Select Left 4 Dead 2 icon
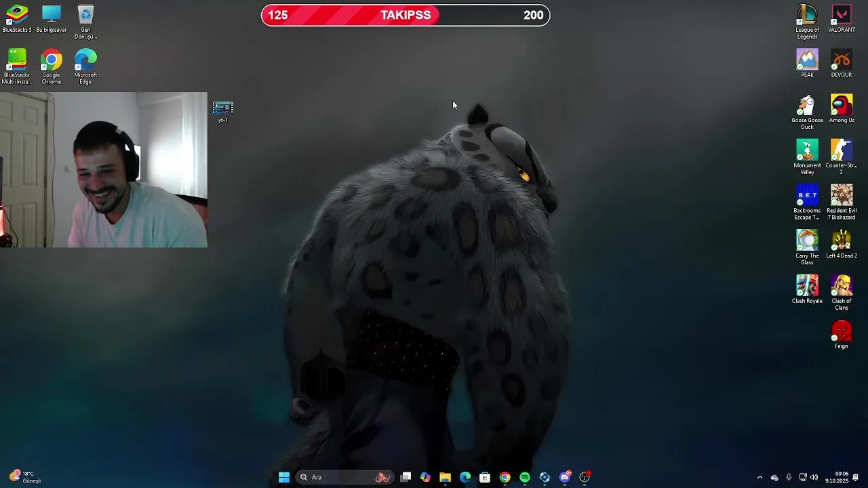868x488 pixels. click(842, 245)
